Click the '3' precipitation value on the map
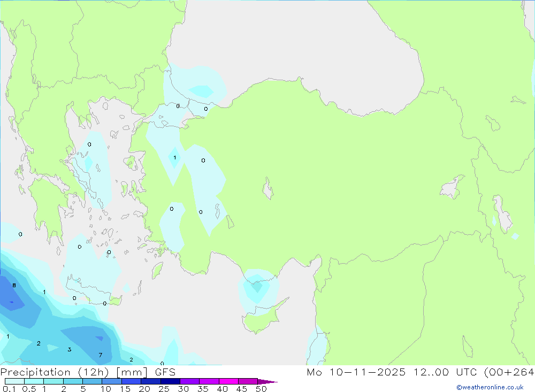Image resolution: width=535 pixels, height=392 pixels. click(69, 349)
